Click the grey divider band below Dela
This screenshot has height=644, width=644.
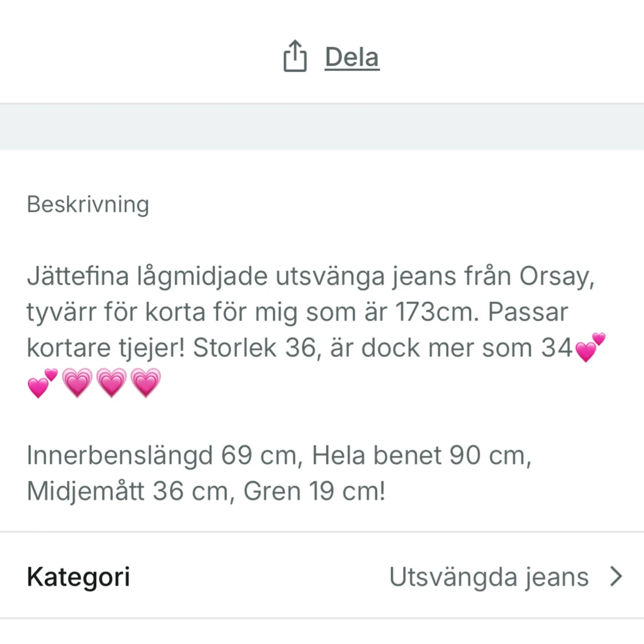point(322,127)
